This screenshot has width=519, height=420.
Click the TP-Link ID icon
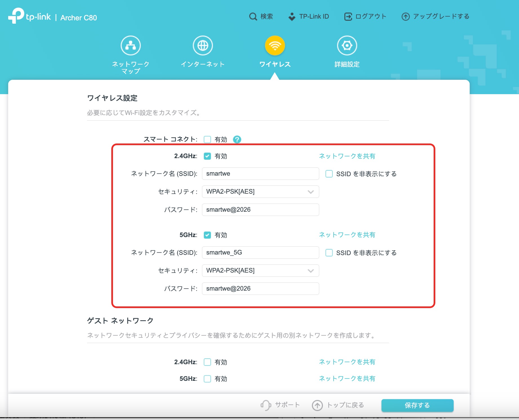tap(292, 17)
